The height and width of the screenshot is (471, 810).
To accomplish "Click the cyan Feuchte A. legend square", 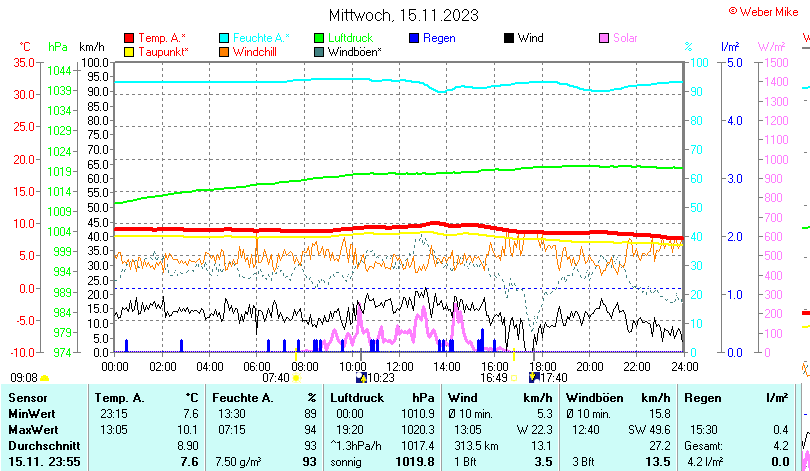I will 224,38.
